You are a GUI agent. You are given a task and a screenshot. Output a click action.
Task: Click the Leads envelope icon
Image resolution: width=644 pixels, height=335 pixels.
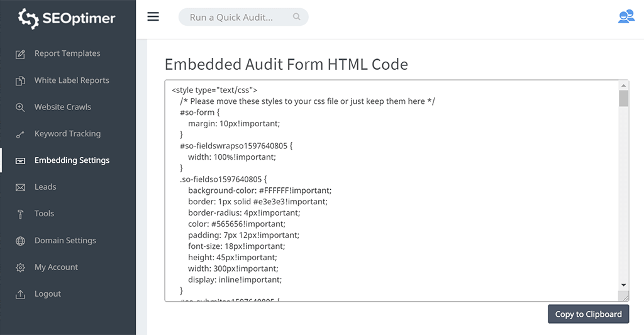(21, 187)
